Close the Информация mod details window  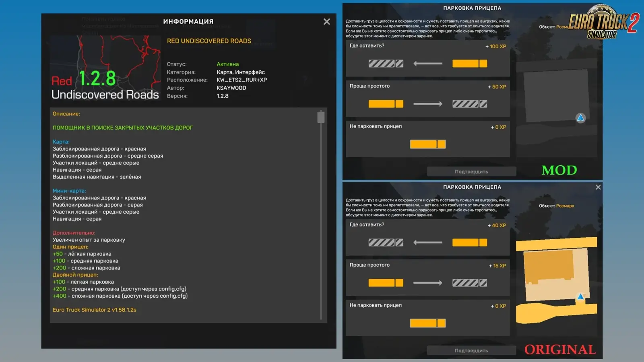326,22
